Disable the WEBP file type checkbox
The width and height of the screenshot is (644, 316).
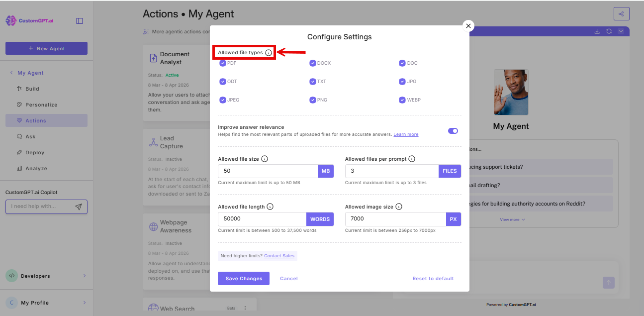pos(402,100)
